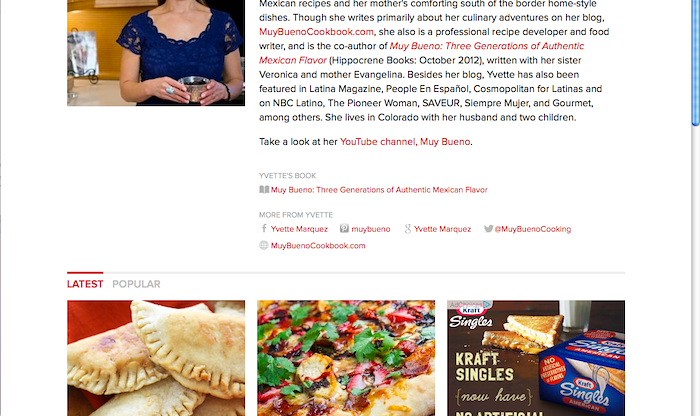The image size is (700, 416).
Task: Select the Latest tab
Action: 85,284
